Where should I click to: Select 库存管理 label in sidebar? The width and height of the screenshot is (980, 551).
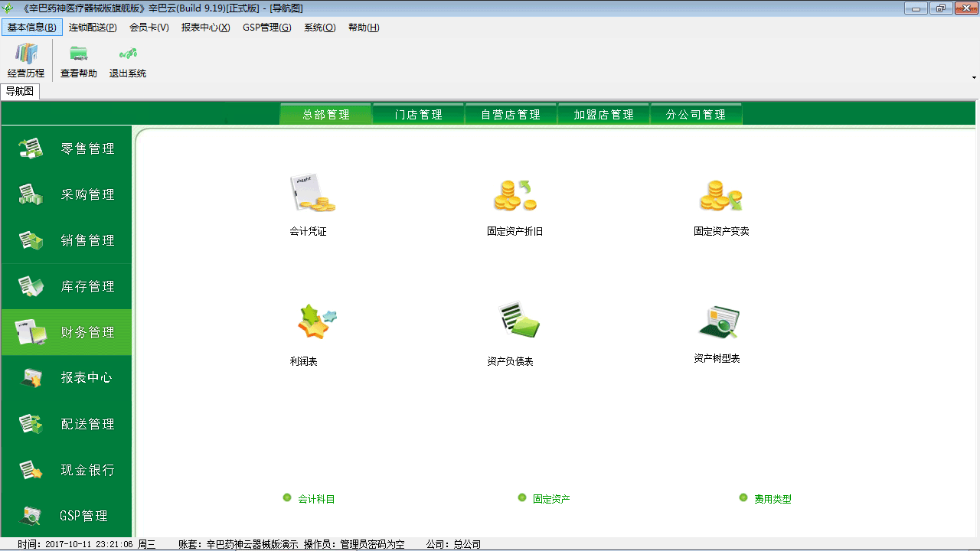coord(88,286)
